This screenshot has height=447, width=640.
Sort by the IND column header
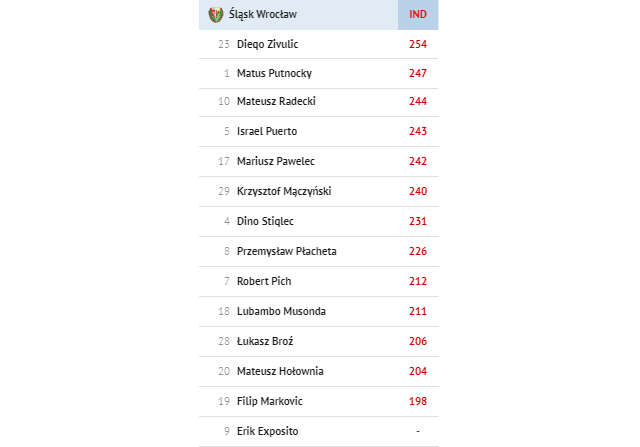click(418, 15)
